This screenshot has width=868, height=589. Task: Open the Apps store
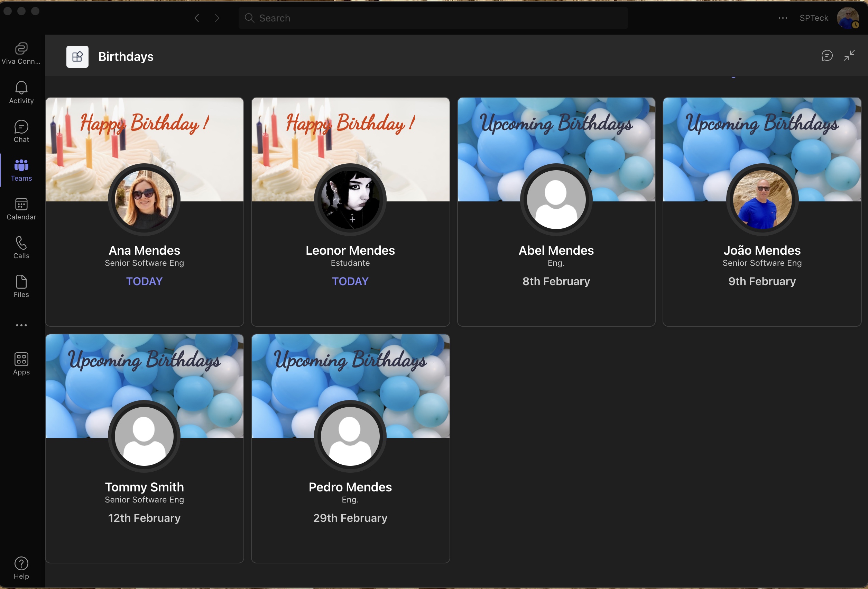tap(21, 364)
